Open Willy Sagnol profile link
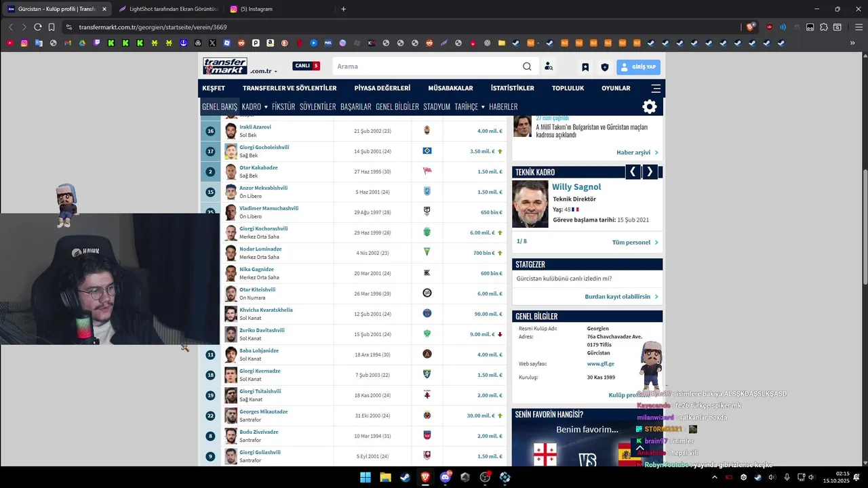This screenshot has height=488, width=868. (x=576, y=187)
